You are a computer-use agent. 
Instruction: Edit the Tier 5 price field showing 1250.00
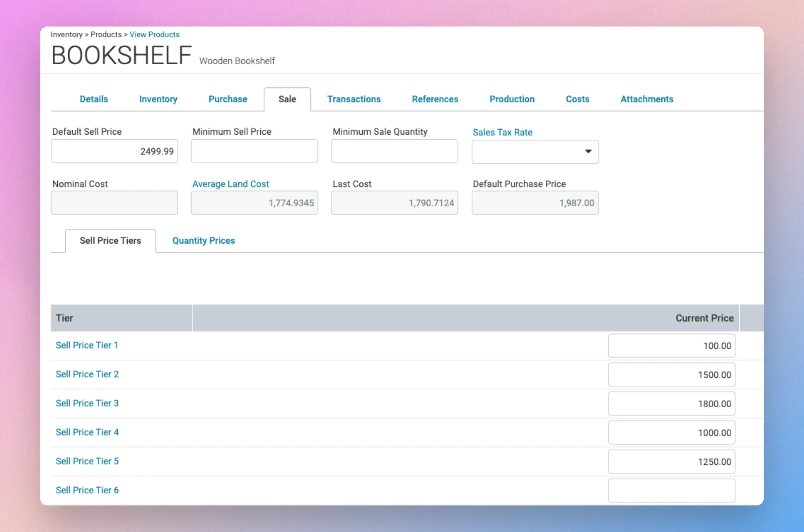tap(672, 461)
